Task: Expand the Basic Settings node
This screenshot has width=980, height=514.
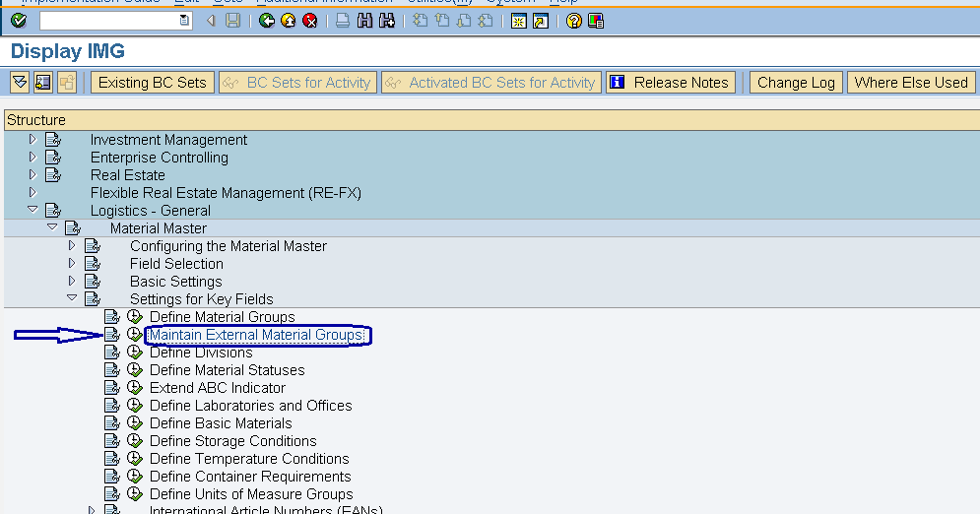Action: (72, 281)
